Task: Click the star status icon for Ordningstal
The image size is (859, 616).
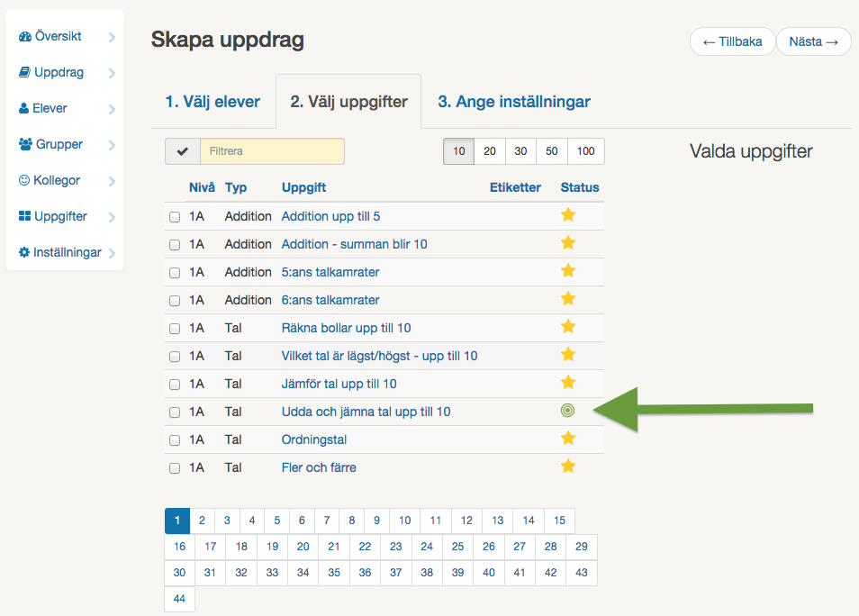Action: click(x=568, y=439)
